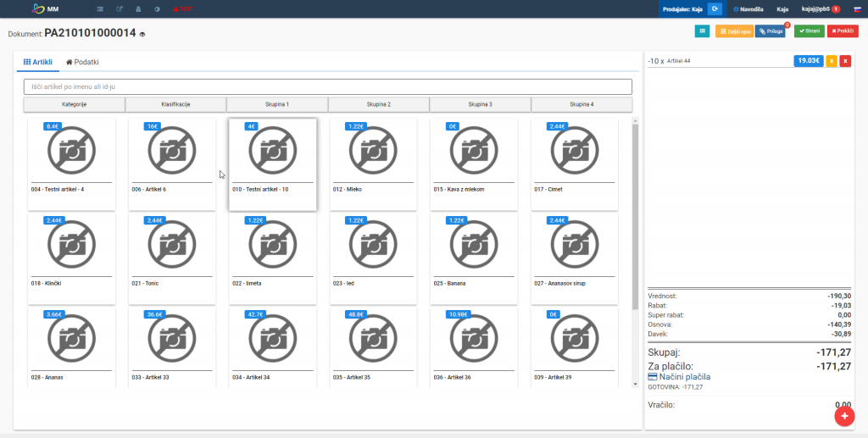Screen dimensions: 868x438
Task: Click the external link icon in the top bar
Action: click(x=120, y=8)
